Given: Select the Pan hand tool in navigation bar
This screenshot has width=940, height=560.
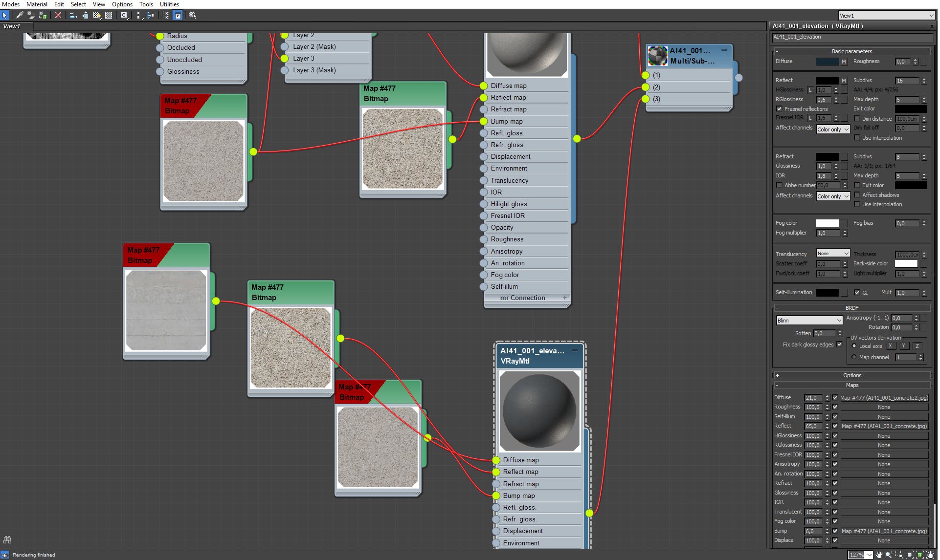Looking at the screenshot, I should [879, 555].
